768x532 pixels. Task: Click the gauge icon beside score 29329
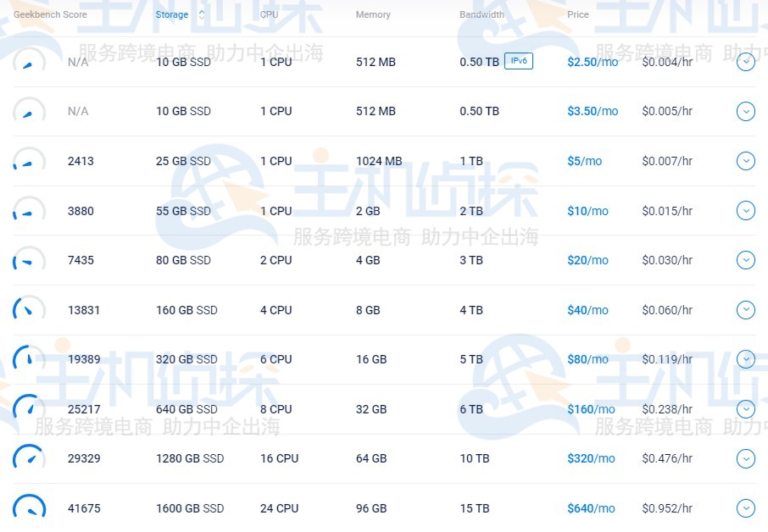[29, 457]
